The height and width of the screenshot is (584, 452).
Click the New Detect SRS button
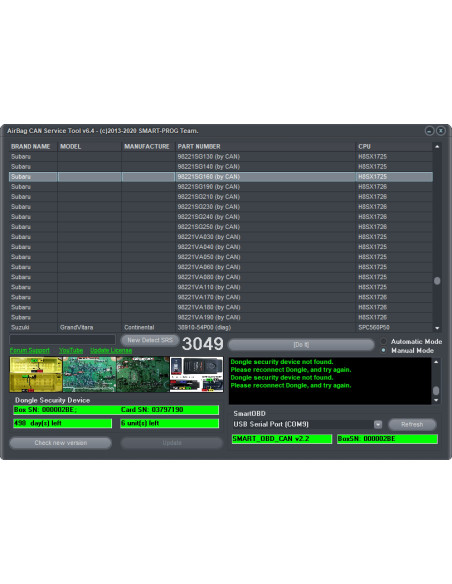150,340
